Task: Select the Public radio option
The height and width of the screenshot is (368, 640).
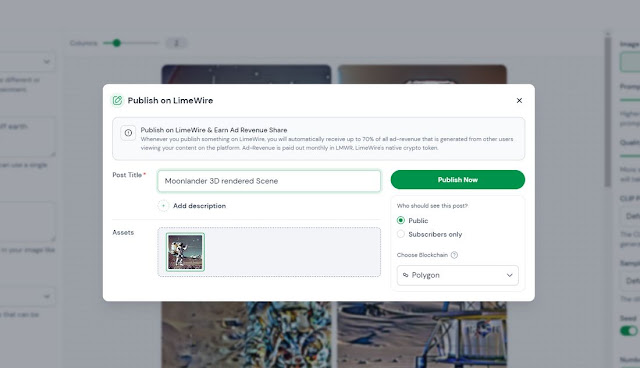Action: pos(401,220)
